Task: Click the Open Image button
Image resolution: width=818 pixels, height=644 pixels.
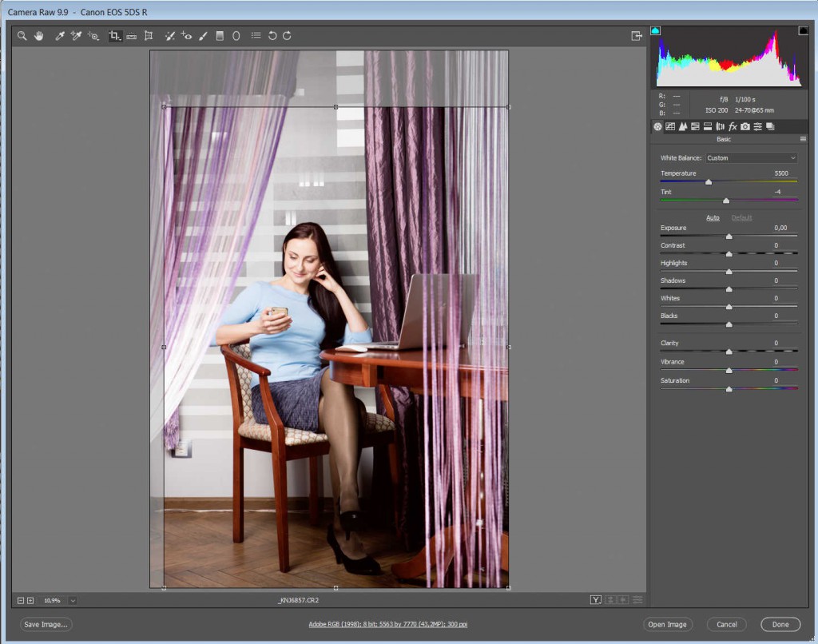Action: (667, 625)
